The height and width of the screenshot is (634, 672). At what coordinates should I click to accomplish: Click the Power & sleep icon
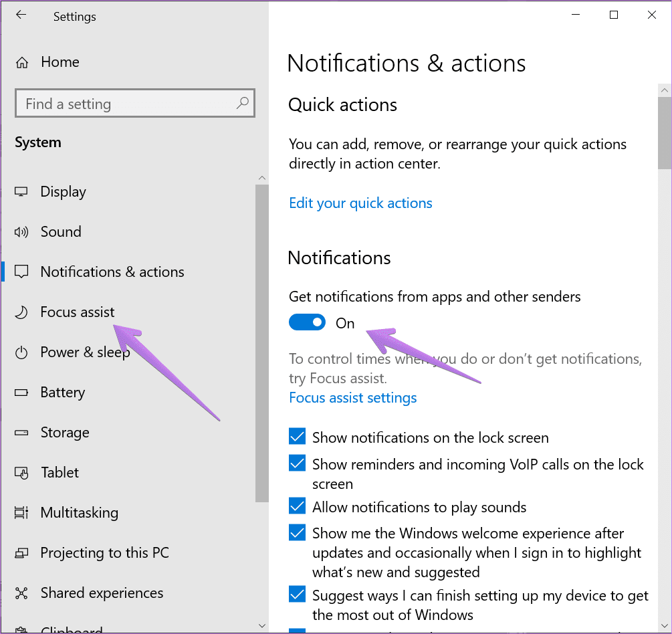[22, 352]
